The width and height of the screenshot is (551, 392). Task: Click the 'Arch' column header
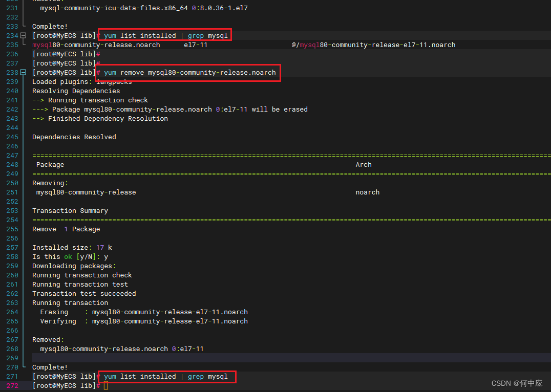tap(364, 165)
